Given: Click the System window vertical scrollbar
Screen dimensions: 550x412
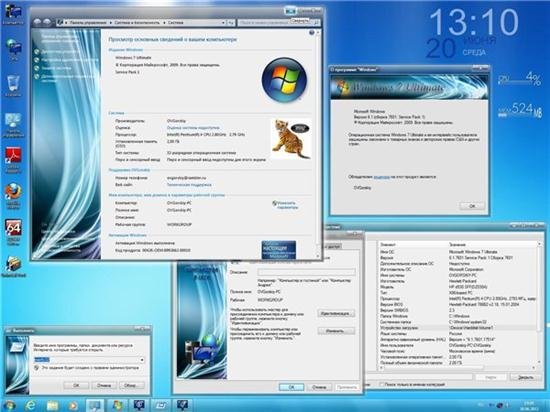Looking at the screenshot, I should (318, 144).
